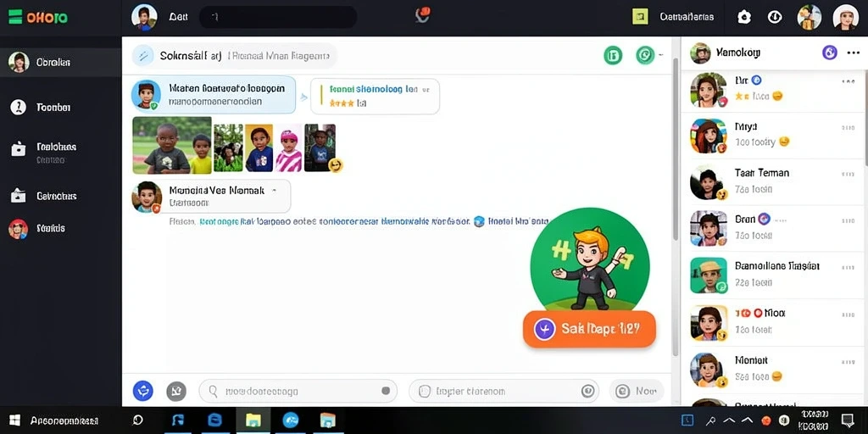Click the grey round icon in the bottom chat bar
868x434 pixels.
coord(176,392)
